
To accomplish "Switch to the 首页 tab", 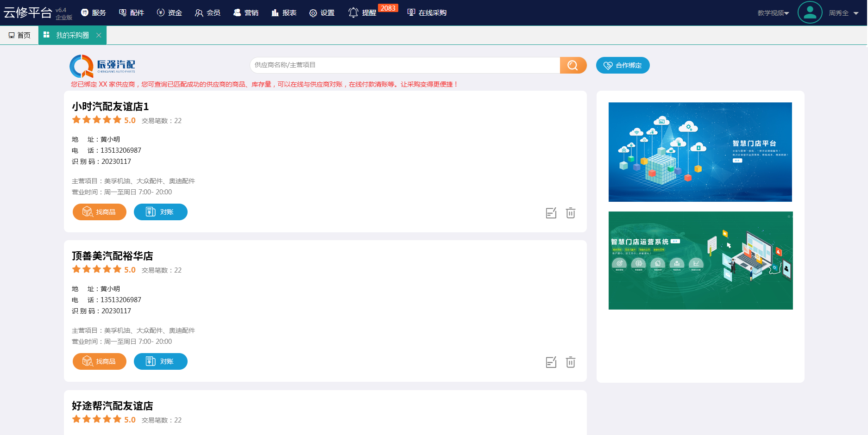I will pos(19,35).
